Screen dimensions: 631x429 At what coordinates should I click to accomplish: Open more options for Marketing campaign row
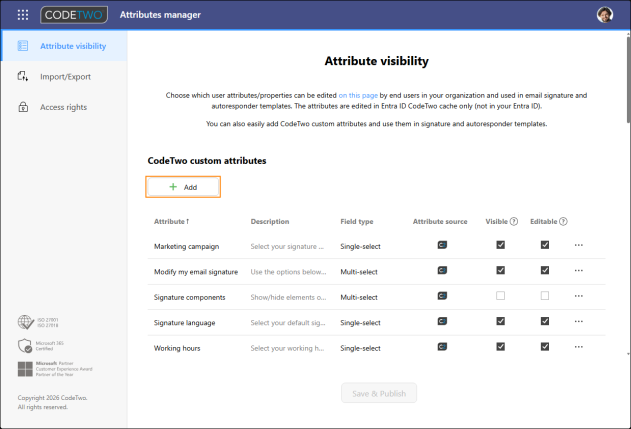[579, 245]
